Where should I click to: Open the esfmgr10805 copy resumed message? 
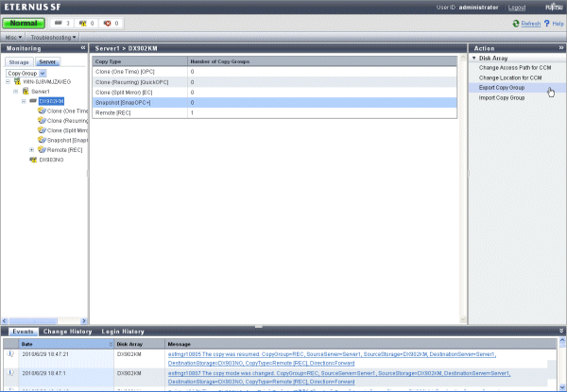pos(332,358)
